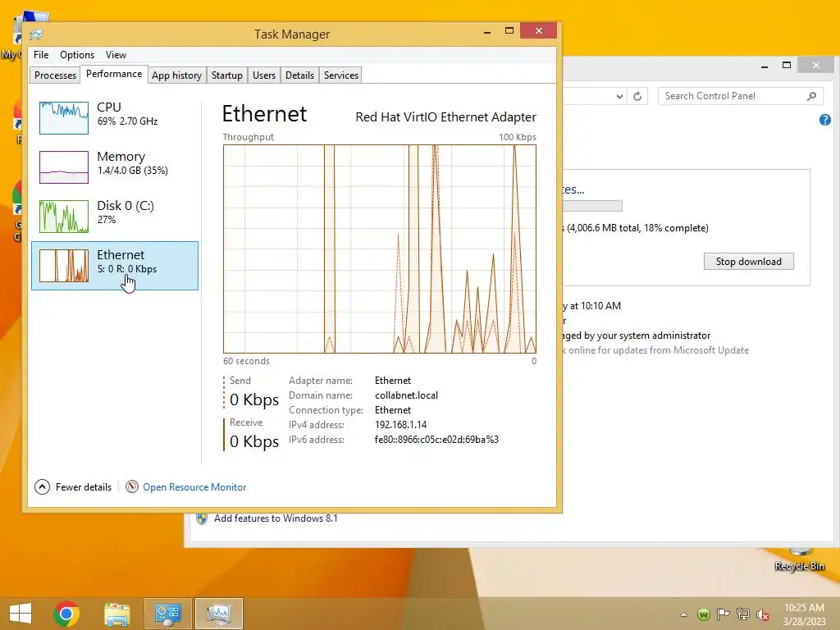This screenshot has width=840, height=630.
Task: Select the Performance tab
Action: pyautogui.click(x=114, y=74)
